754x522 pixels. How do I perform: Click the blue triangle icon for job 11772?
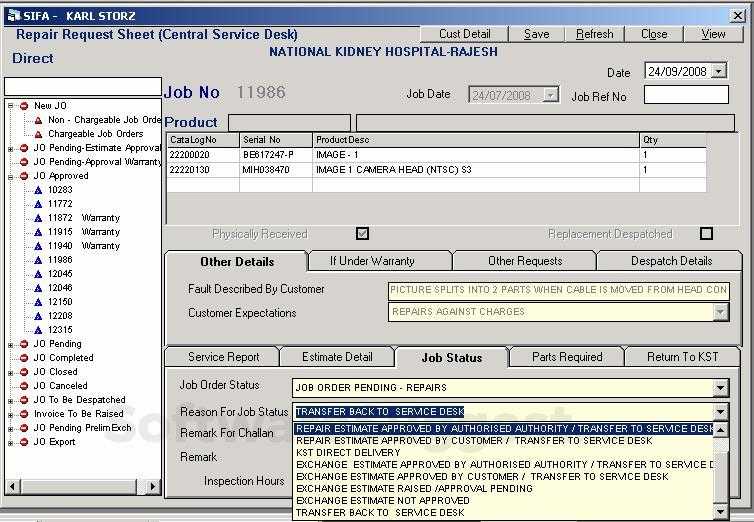click(38, 204)
